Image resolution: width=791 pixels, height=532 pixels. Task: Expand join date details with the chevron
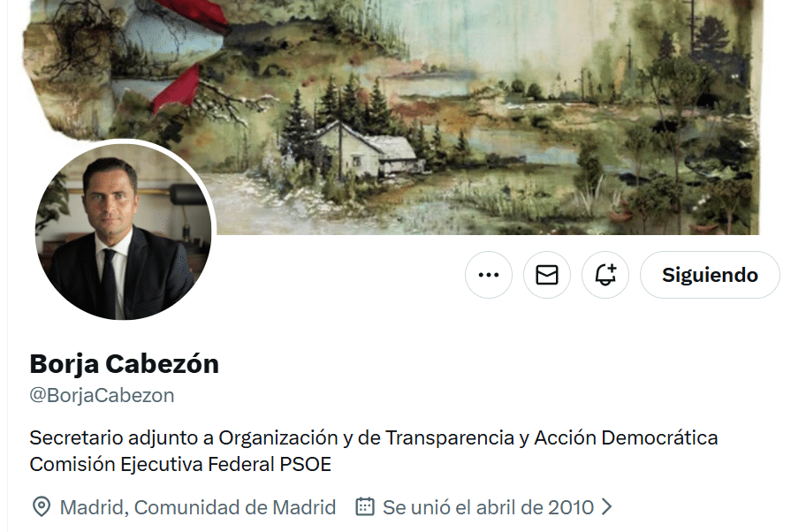pyautogui.click(x=607, y=506)
